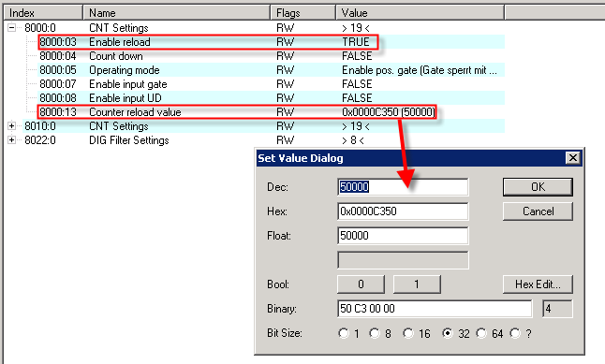Viewport: 605px width, 364px height.
Task: Select the unknown (?) bit size radio button
Action: pyautogui.click(x=515, y=333)
